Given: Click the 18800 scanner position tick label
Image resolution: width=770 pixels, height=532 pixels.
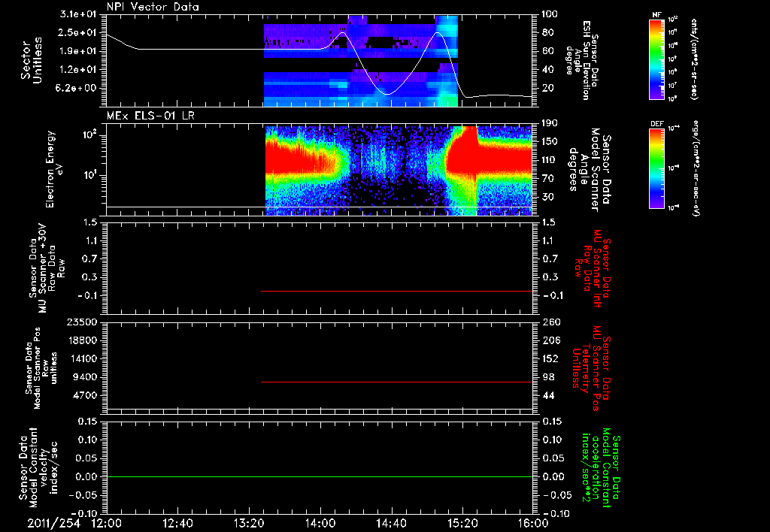Looking at the screenshot, I should click(x=81, y=340).
